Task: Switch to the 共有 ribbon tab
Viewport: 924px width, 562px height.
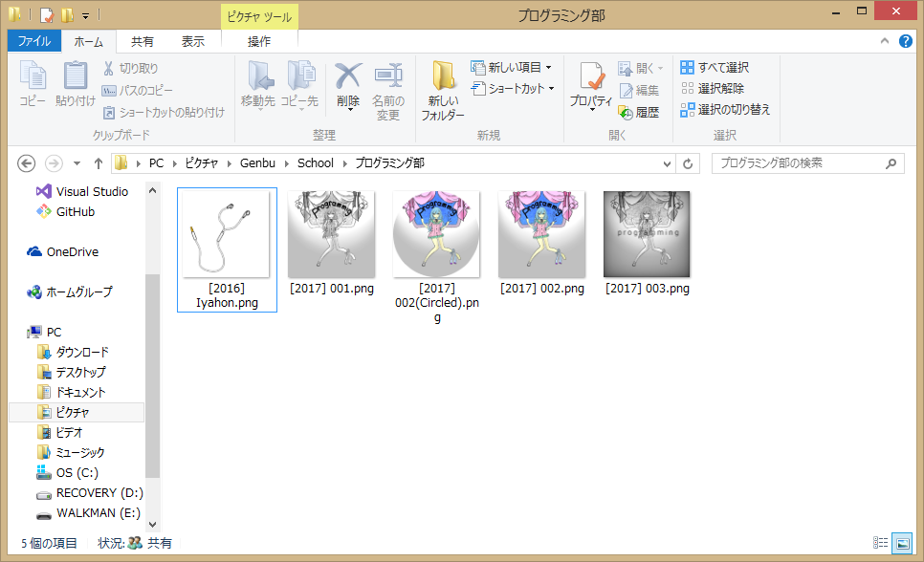Action: click(143, 41)
